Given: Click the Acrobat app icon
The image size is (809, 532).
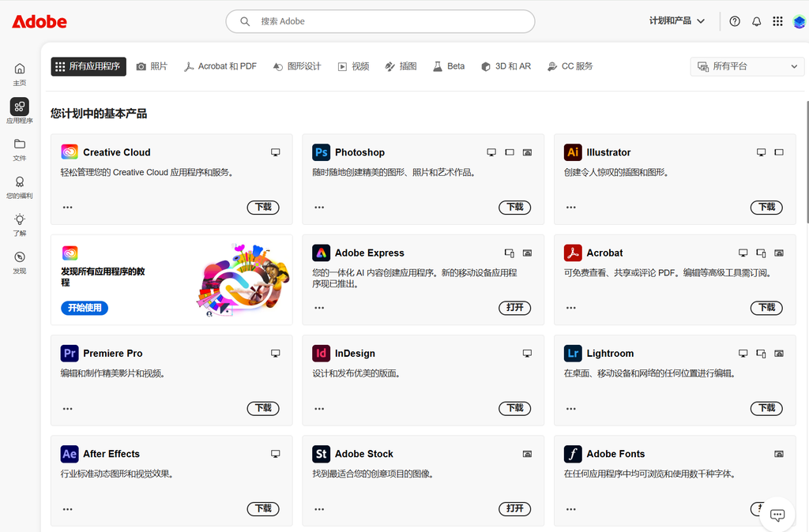Looking at the screenshot, I should [573, 253].
